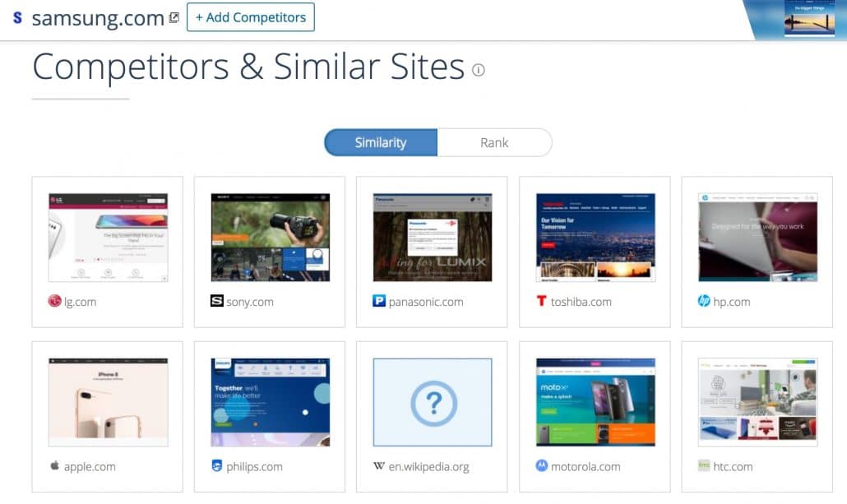The height and width of the screenshot is (504, 847).
Task: Click the lg.com site thumbnail
Action: pos(108,238)
